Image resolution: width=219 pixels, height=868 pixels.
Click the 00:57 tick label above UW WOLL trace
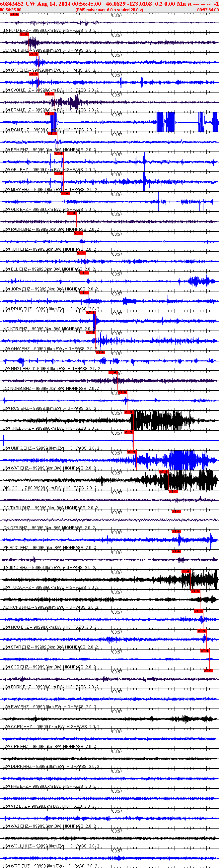[117, 831]
